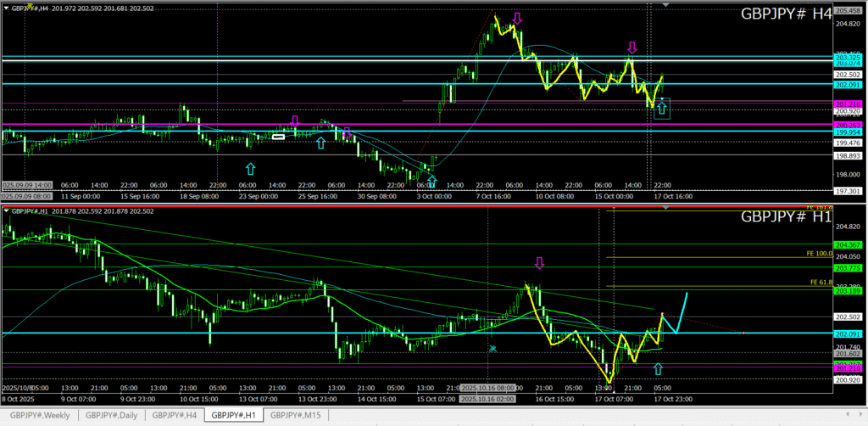Select the GBPJPY#,H4 tab
Viewport: 868px width, 426px height.
pos(176,415)
